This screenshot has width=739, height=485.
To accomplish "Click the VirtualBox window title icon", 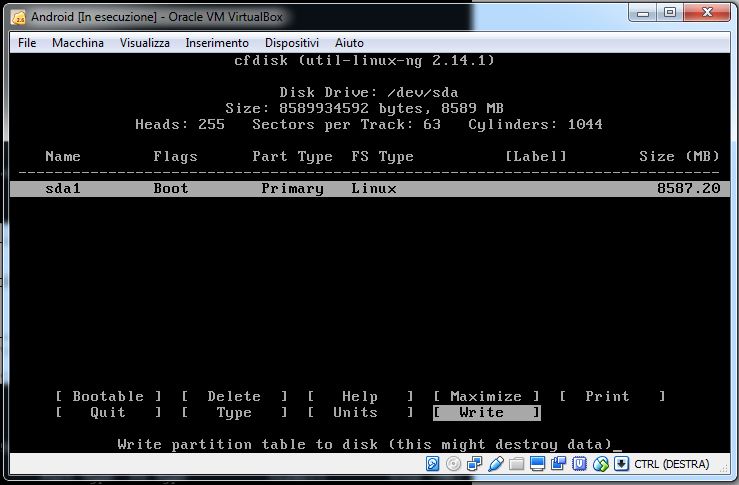I will (x=17, y=17).
